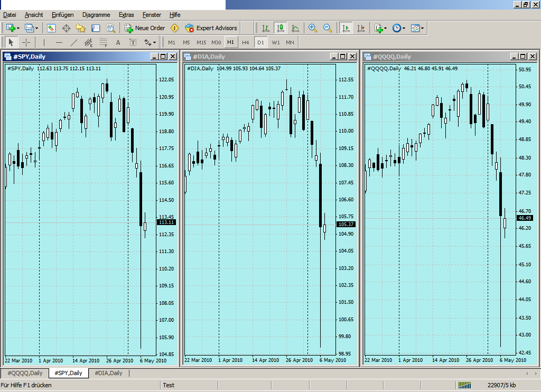Image resolution: width=541 pixels, height=392 pixels.
Task: Toggle chart auto scroll button
Action: tap(347, 28)
